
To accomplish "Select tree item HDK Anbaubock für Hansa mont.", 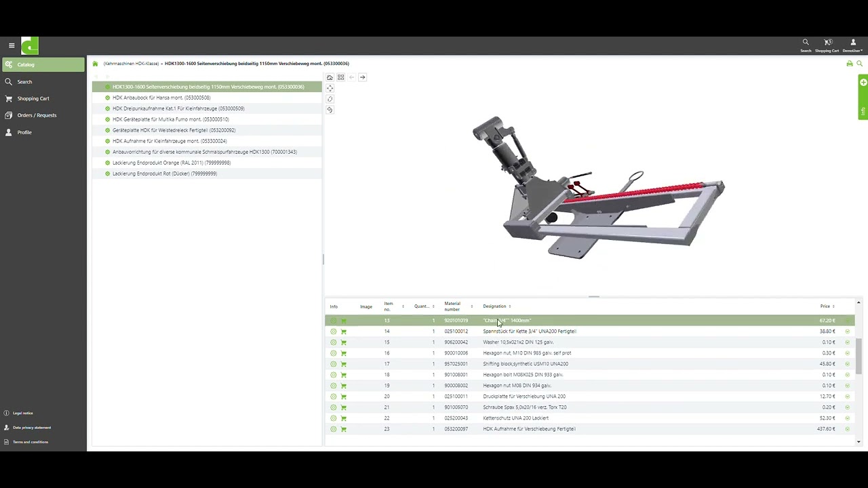I will click(207, 98).
